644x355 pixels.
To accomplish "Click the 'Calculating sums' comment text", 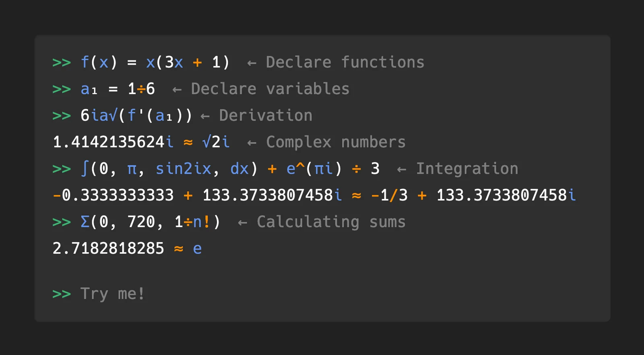I will (x=331, y=222).
